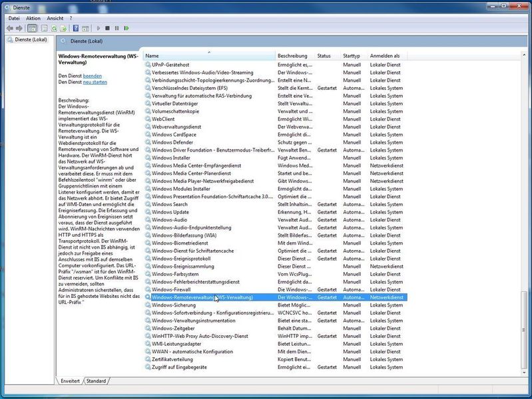Select Dienste (Lokal) in the left tree

(x=31, y=40)
